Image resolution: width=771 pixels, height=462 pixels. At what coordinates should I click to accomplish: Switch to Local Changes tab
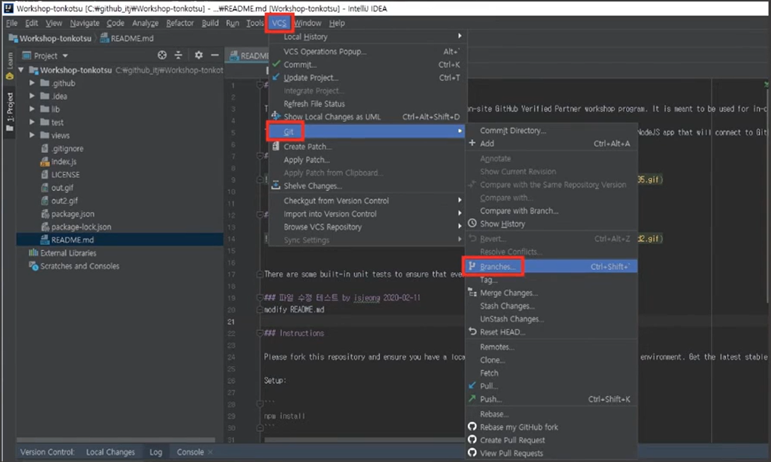[110, 452]
